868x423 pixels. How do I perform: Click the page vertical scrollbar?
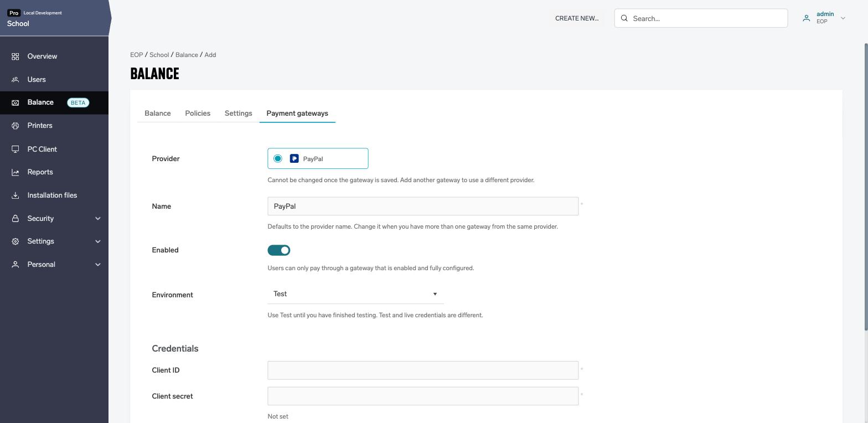866,188
